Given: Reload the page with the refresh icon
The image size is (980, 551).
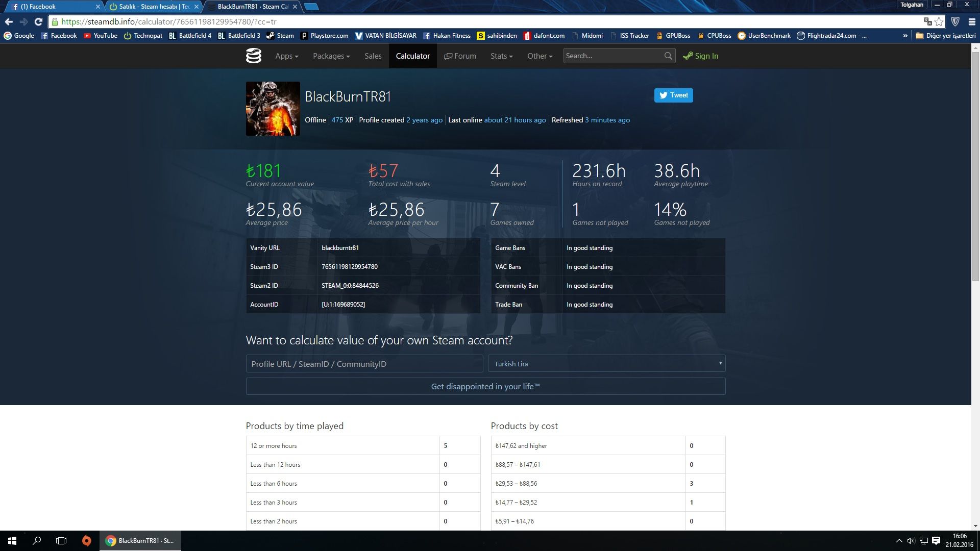Looking at the screenshot, I should [x=38, y=21].
